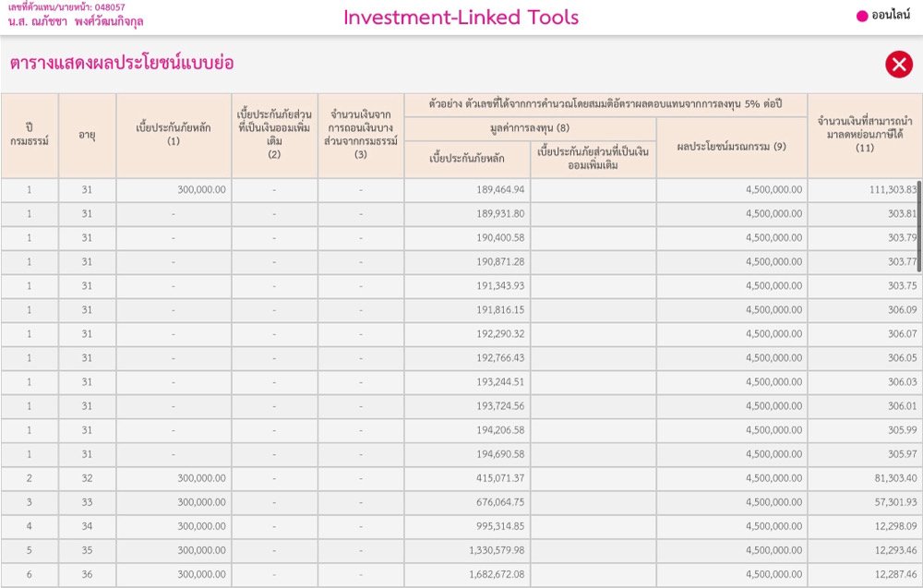This screenshot has height=588, width=923.
Task: Click the pink online status dot
Action: 862,16
